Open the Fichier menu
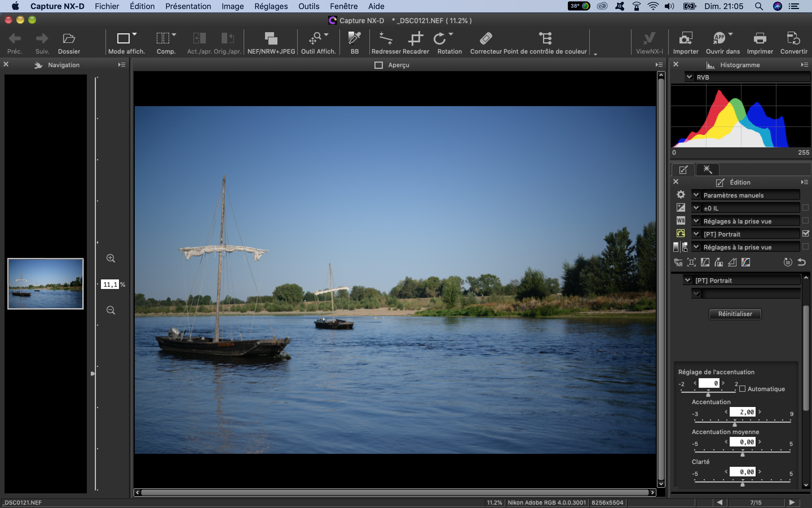The image size is (812, 508). coord(107,6)
